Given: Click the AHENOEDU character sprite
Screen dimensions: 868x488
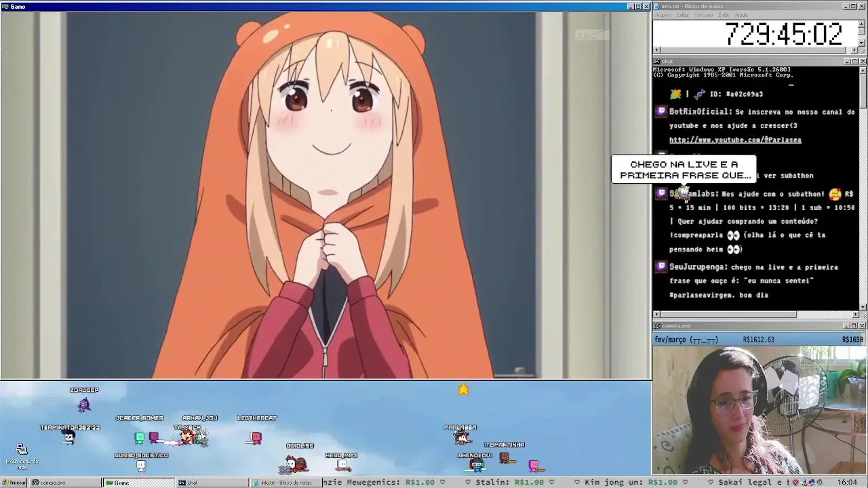Looking at the screenshot, I should (x=477, y=465).
